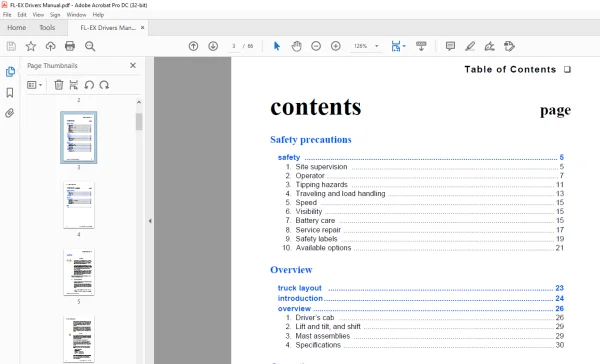Go to previous page arrow icon
This screenshot has height=364, width=600.
click(x=193, y=46)
